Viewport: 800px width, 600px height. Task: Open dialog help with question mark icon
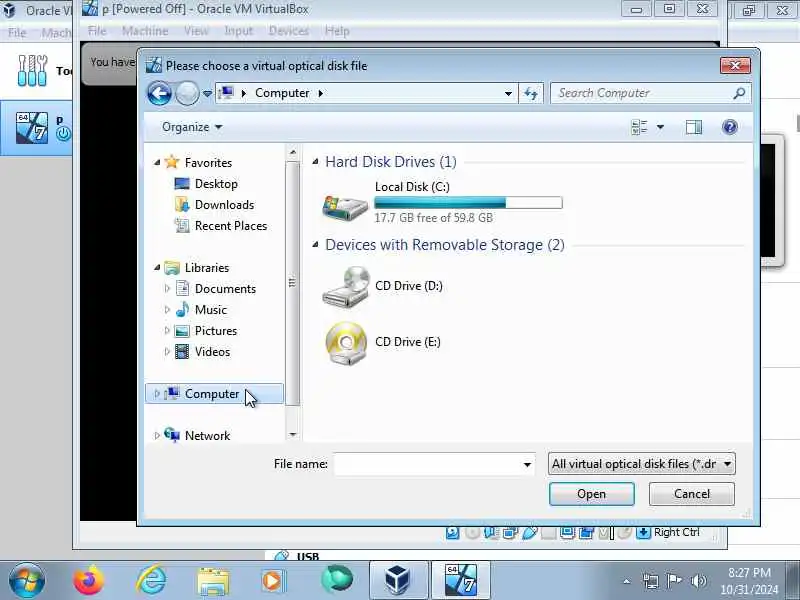coord(730,127)
